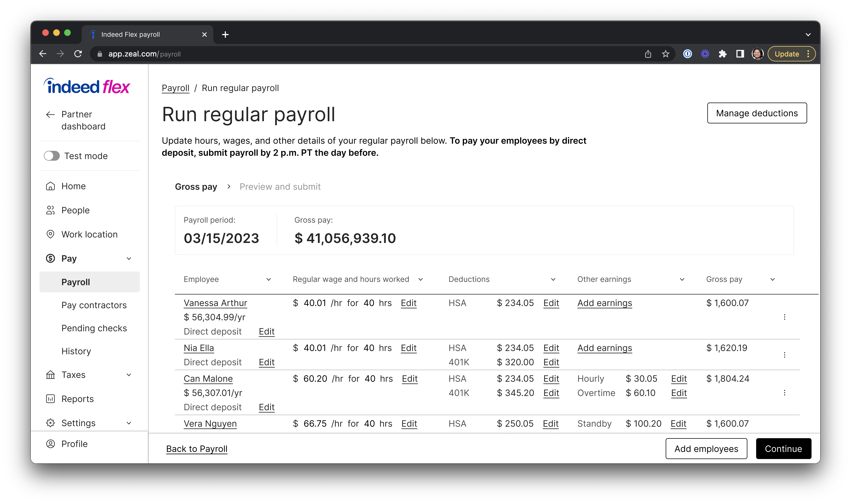
Task: Open Regular wage and hours dropdown
Action: coord(421,280)
